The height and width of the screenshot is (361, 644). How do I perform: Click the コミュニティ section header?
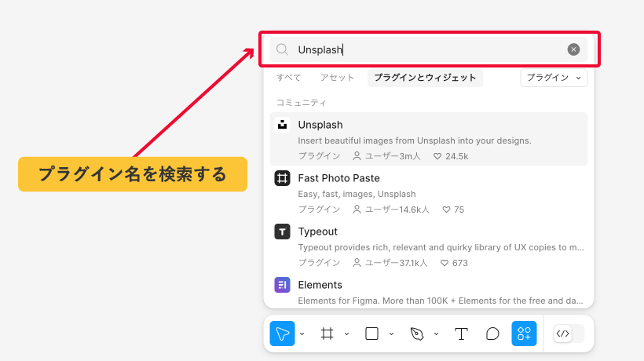(x=301, y=103)
